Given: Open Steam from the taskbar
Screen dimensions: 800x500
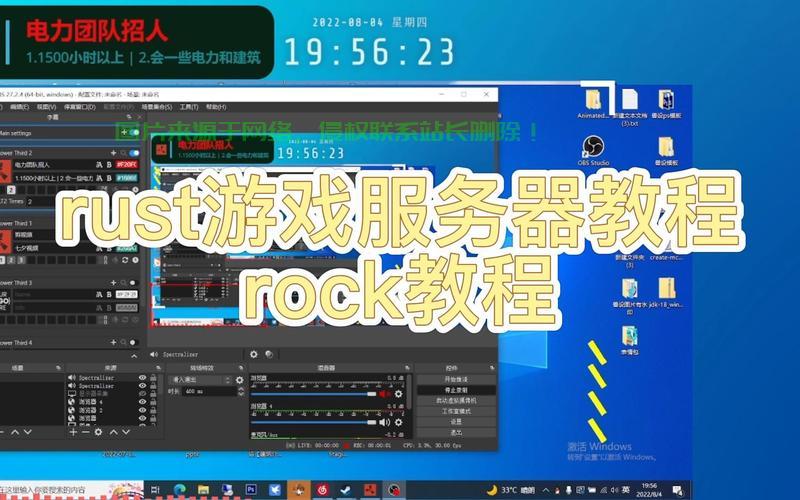Looking at the screenshot, I should (345, 490).
